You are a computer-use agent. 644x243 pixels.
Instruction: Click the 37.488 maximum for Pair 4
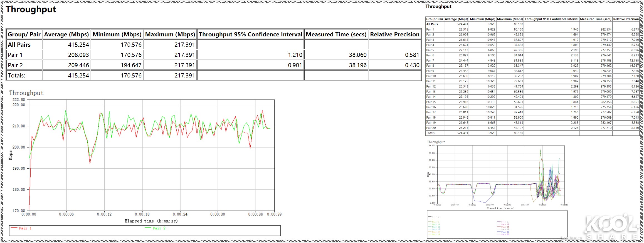point(518,45)
